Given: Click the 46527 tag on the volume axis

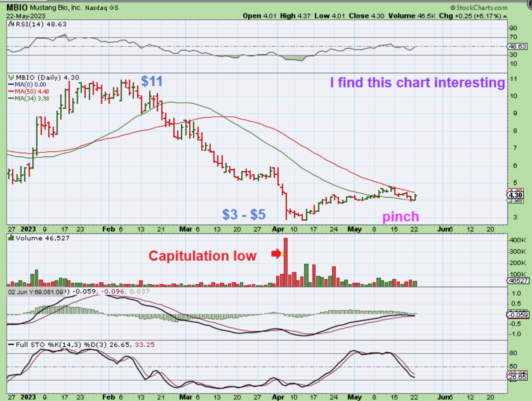Looking at the screenshot, I should [518, 280].
